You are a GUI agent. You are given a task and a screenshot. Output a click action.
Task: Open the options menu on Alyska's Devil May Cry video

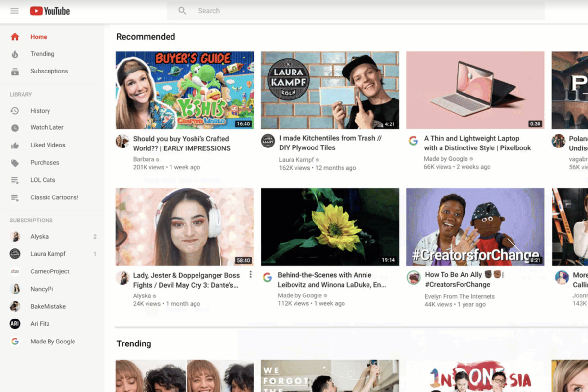click(251, 275)
